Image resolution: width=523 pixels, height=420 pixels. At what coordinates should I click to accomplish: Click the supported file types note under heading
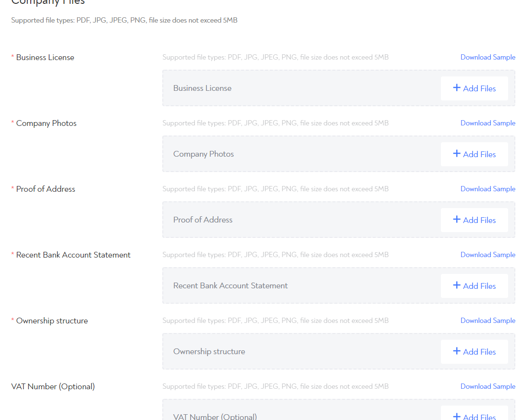pos(124,20)
